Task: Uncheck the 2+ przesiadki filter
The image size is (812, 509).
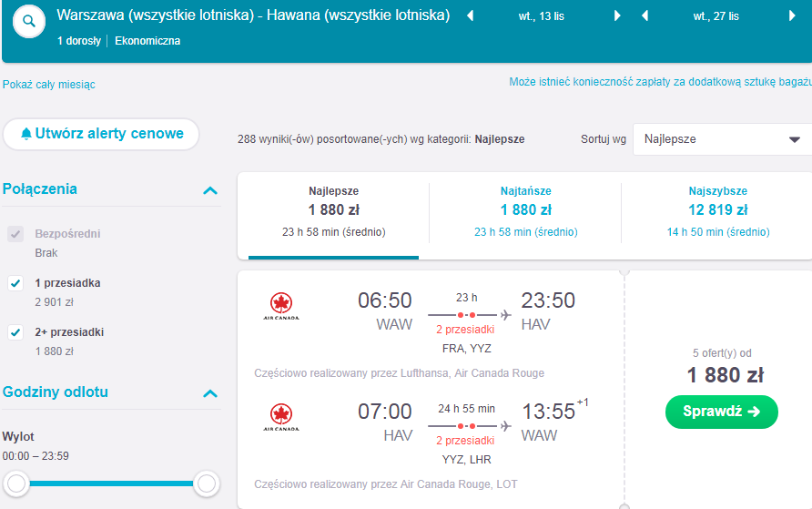Action: (15, 332)
